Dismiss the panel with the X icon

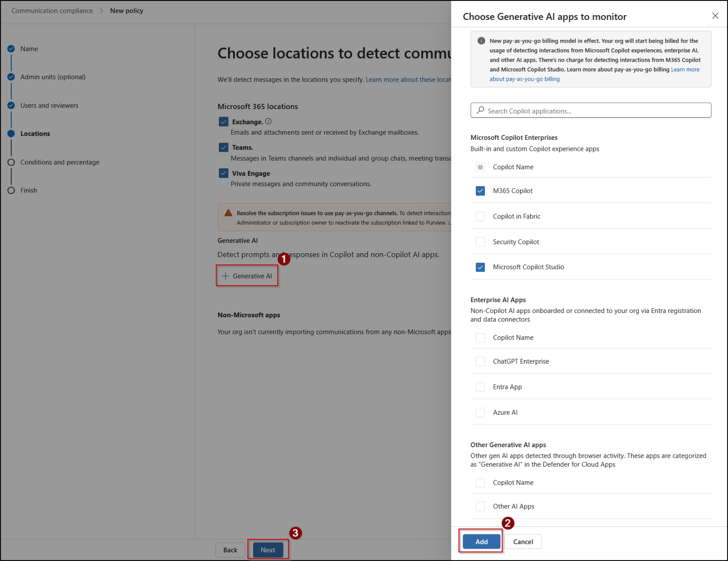click(x=715, y=16)
